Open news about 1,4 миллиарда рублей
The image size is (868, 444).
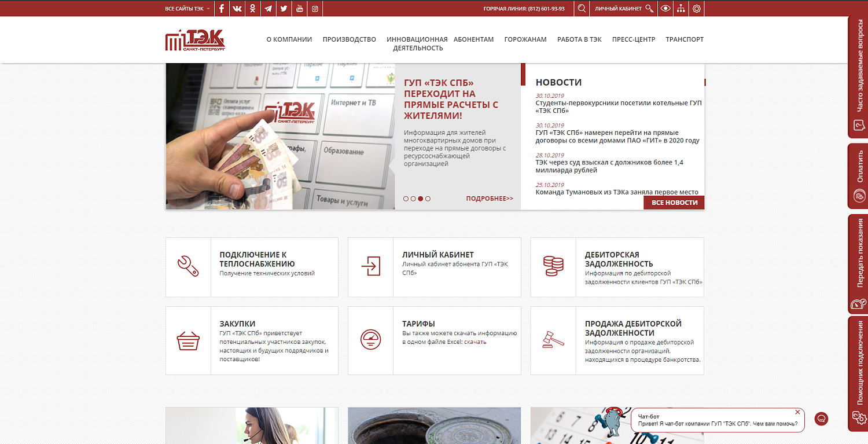pyautogui.click(x=609, y=167)
